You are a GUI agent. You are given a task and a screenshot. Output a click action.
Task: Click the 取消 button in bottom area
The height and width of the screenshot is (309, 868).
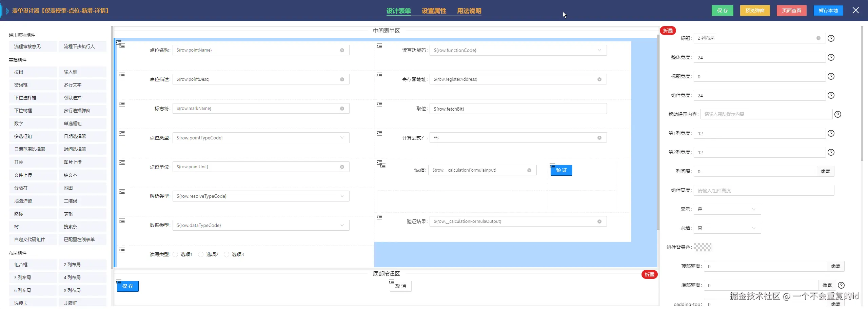[x=401, y=286]
